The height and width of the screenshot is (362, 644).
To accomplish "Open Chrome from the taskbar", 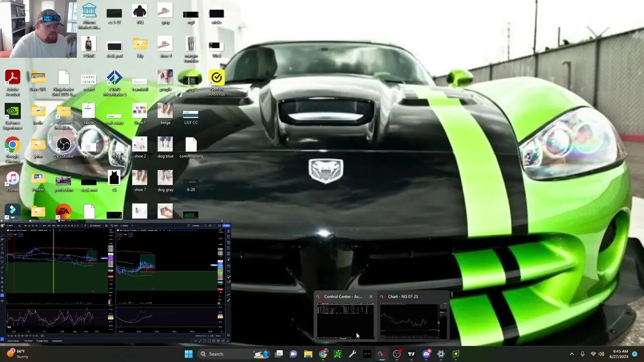I will (323, 354).
